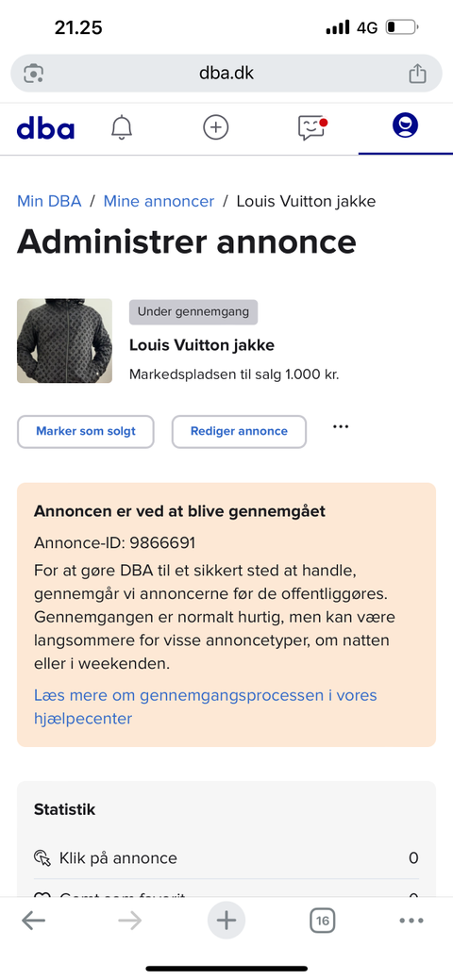Tap the dba.dk address bar field
Image resolution: width=453 pixels, height=980 pixels.
point(226,74)
